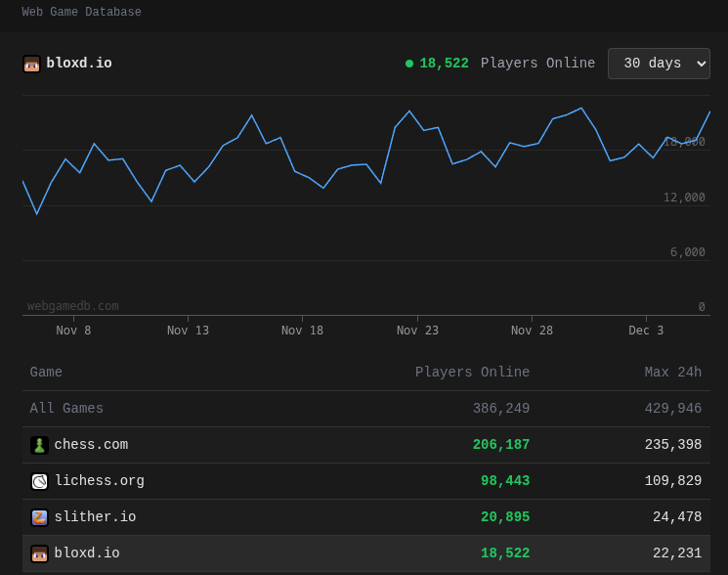Click the Players Online column header

[472, 372]
